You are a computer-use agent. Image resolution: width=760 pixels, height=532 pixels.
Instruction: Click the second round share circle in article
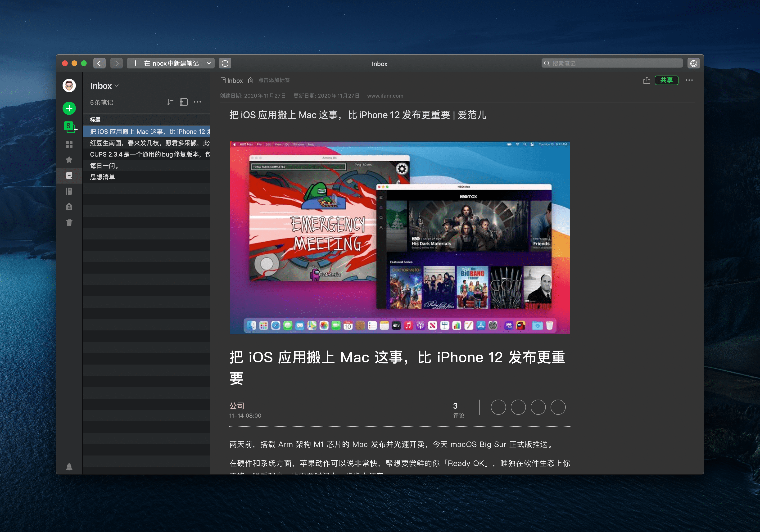518,407
